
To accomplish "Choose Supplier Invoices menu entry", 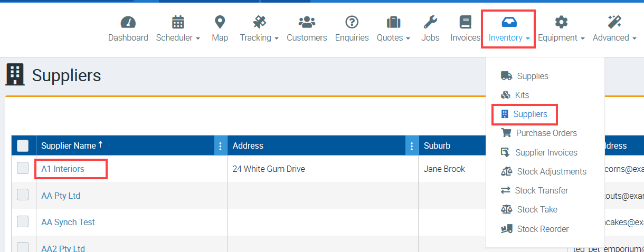I will (546, 153).
